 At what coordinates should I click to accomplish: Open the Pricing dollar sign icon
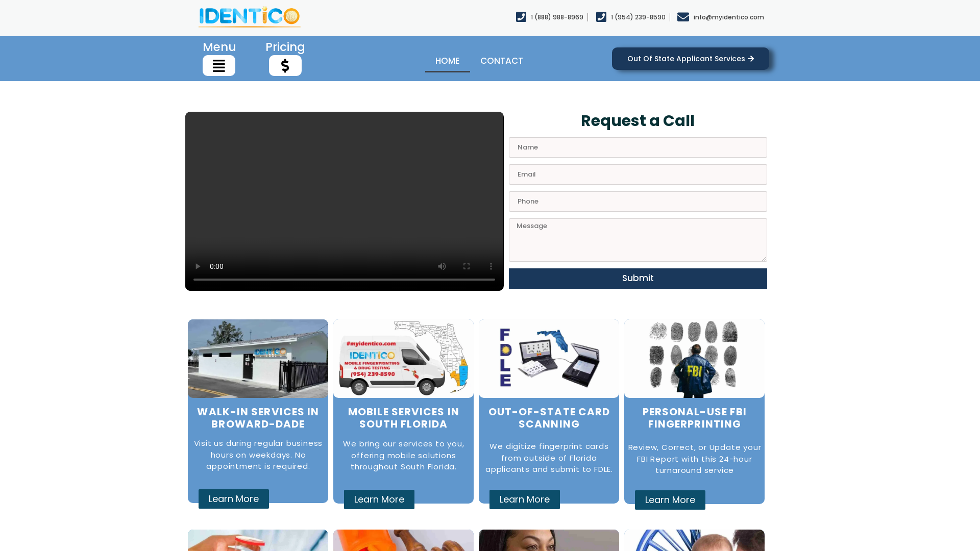[285, 66]
